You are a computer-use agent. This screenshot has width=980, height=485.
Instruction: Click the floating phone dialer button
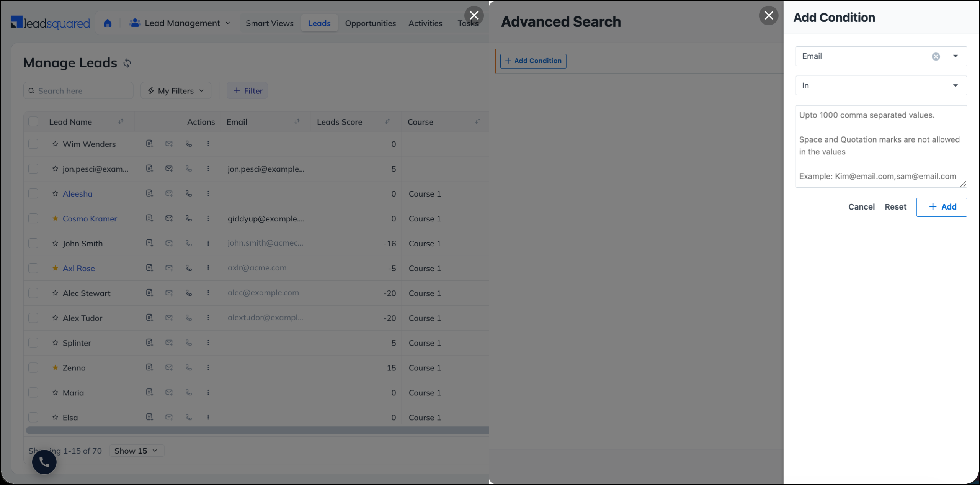click(x=44, y=462)
